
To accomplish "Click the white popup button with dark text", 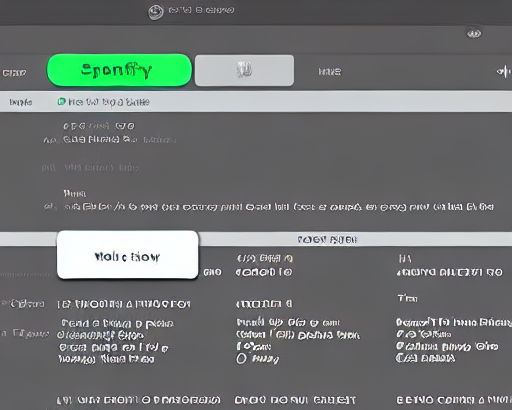I will [x=127, y=255].
